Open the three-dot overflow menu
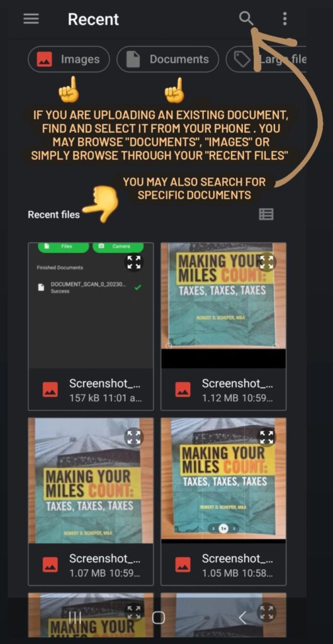333x644 pixels. pyautogui.click(x=285, y=19)
